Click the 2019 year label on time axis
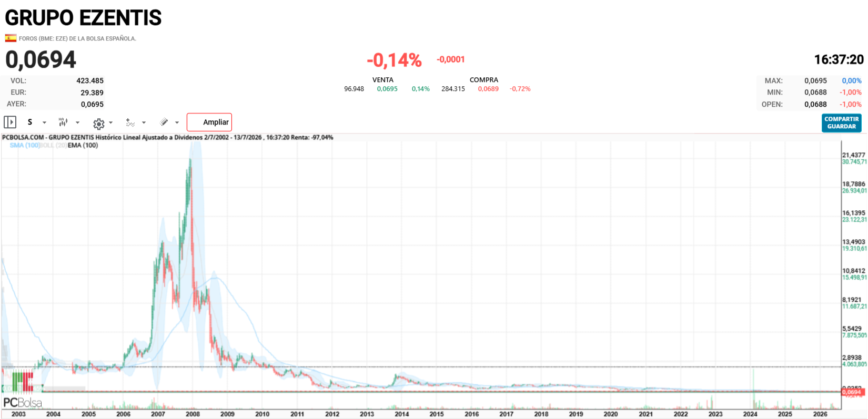 [576, 414]
